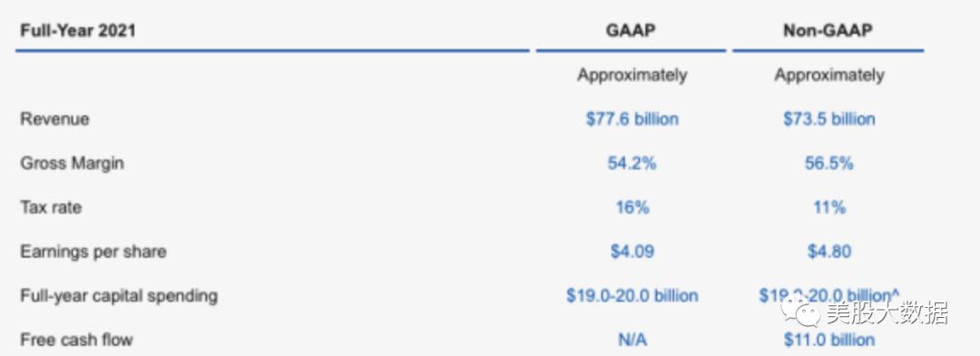Select the Non-GAAP tax rate 11%
The height and width of the screenshot is (356, 980).
829,207
